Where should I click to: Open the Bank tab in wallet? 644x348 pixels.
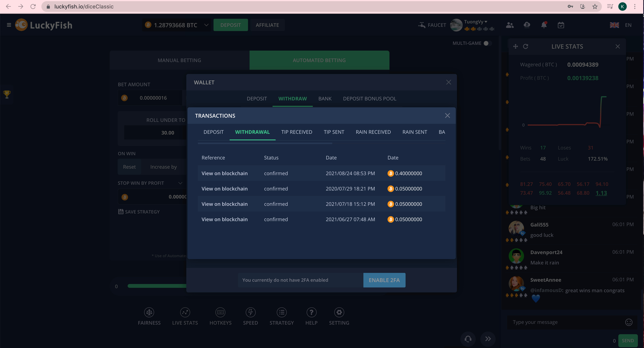coord(325,99)
